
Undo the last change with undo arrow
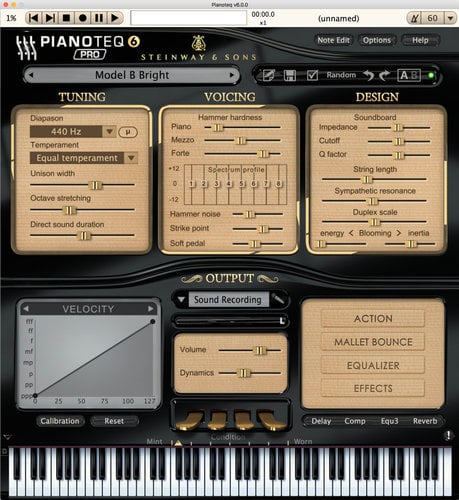click(369, 76)
